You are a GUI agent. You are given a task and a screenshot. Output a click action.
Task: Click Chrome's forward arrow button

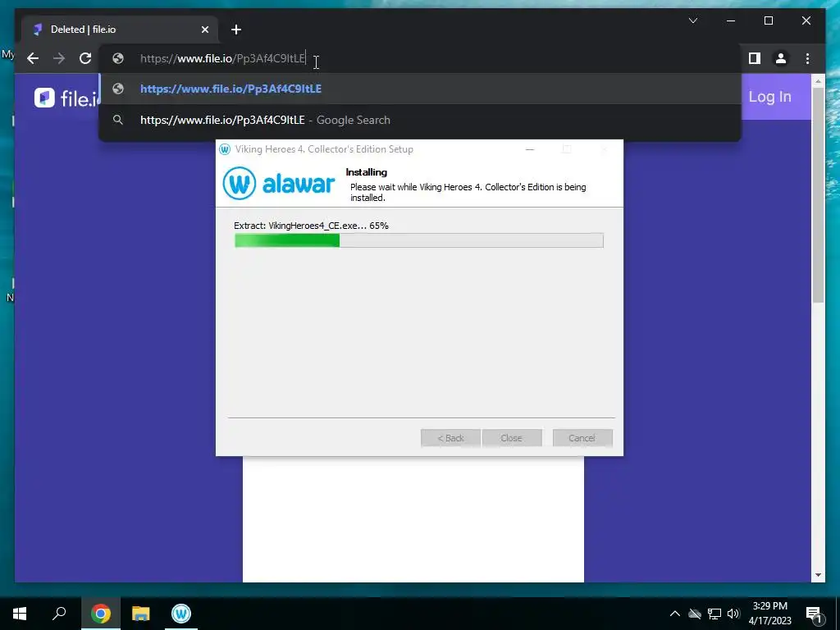pos(59,58)
